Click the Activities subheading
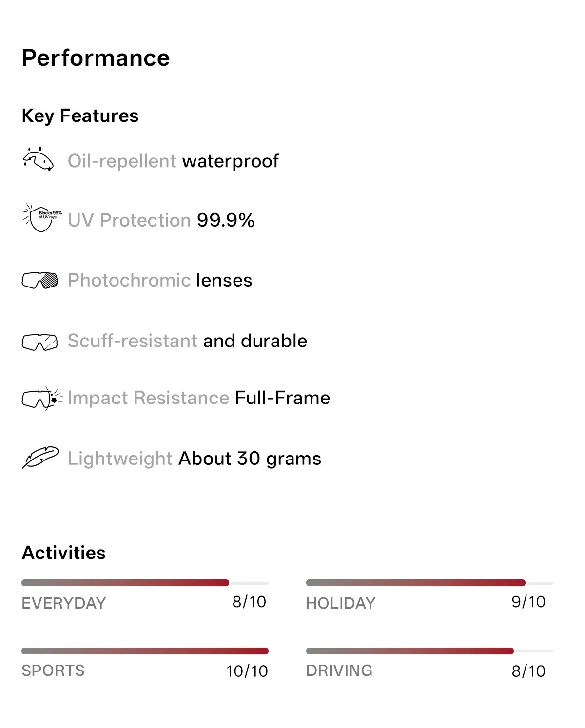Viewport: 585px width, 728px height. (64, 553)
